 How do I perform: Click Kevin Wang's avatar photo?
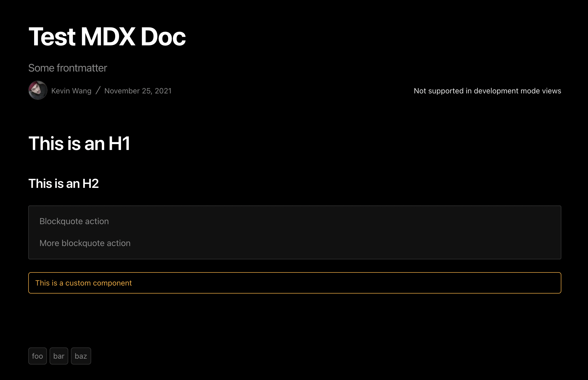coord(38,90)
